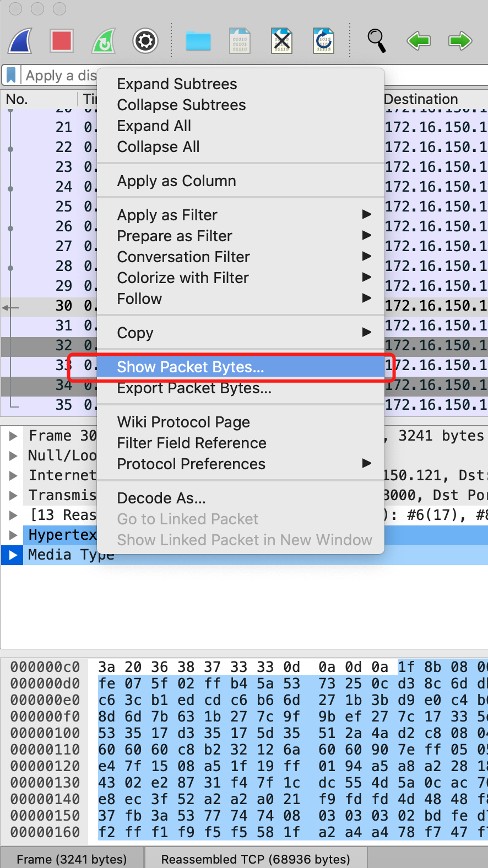Close the capture file with X icon
Image resolution: width=488 pixels, height=868 pixels.
(x=281, y=41)
